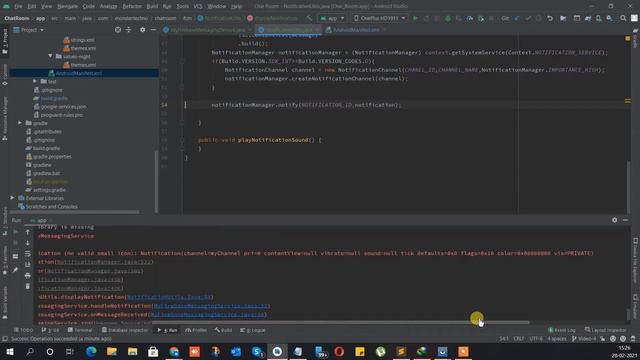Click the pin icon in the Run panel
This screenshot has height=360, width=640.
[x=16, y=270]
